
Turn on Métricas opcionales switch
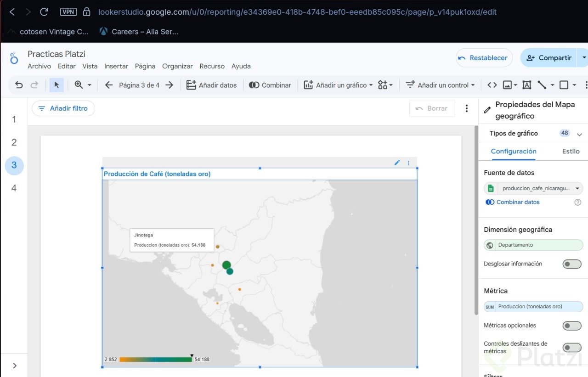click(x=572, y=326)
